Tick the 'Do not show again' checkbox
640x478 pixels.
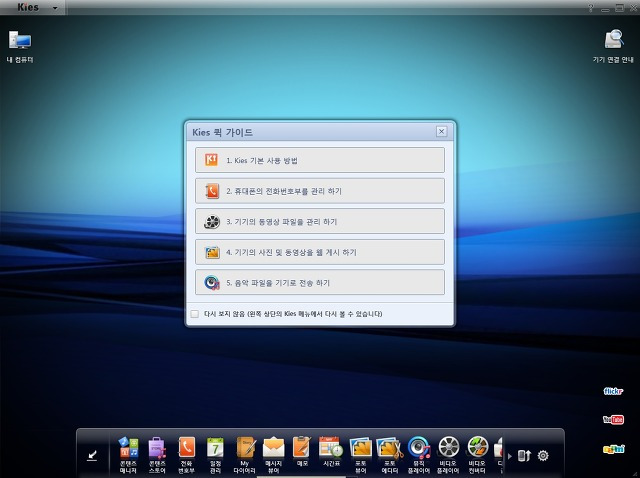[195, 313]
